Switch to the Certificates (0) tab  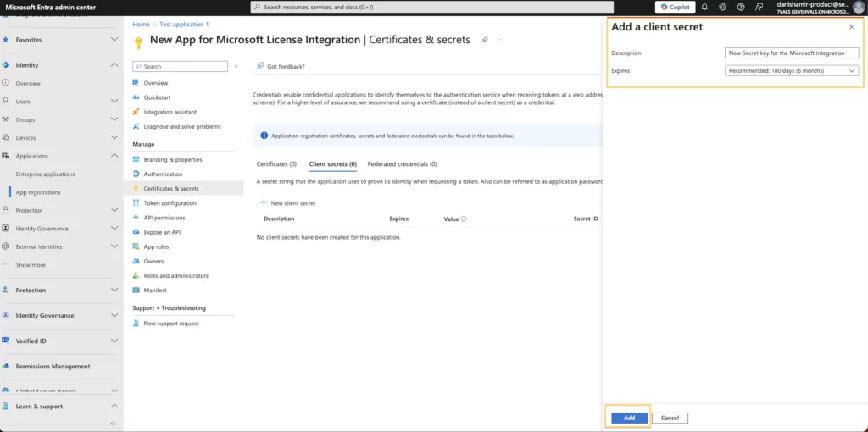[x=276, y=164]
